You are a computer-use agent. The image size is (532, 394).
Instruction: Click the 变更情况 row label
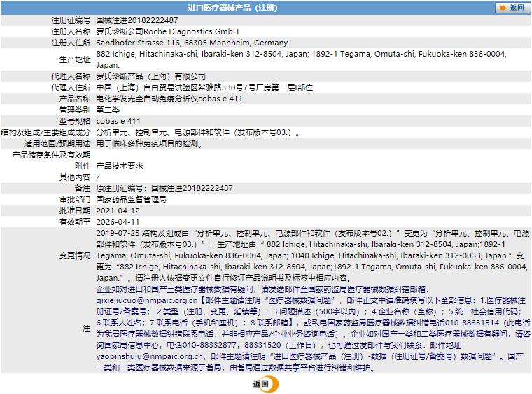click(75, 255)
